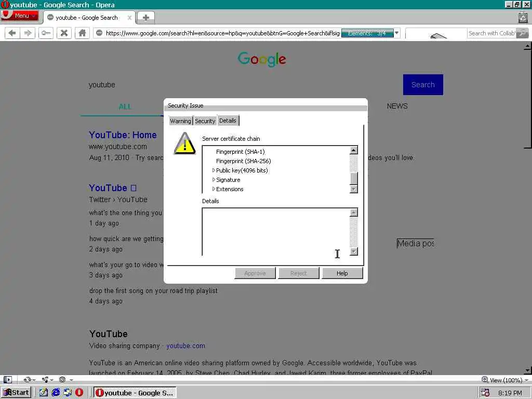Image resolution: width=532 pixels, height=399 pixels.
Task: Open the Opera Link sync status icon
Action: (x=27, y=380)
